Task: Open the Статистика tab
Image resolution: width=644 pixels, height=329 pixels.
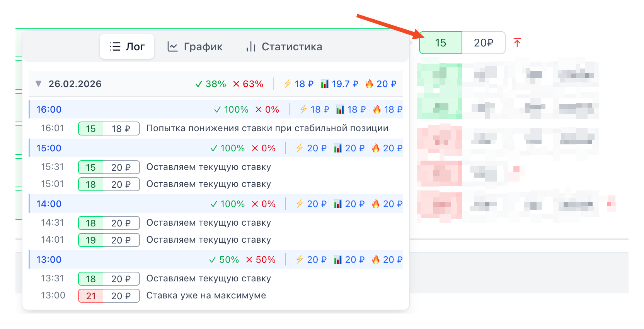Action: (284, 47)
